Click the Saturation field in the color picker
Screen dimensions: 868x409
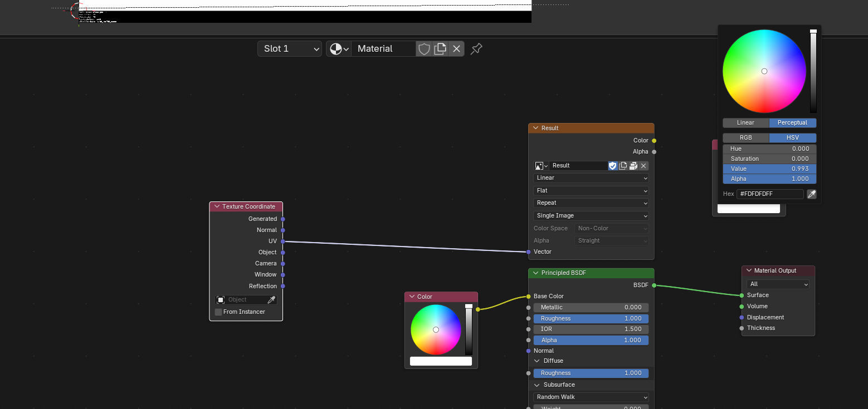(x=769, y=159)
